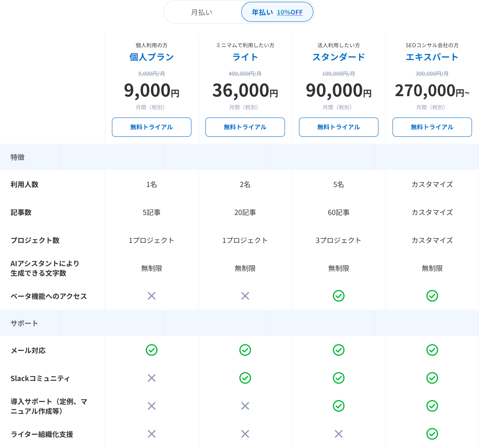Click ベータ機能へのアクセス cross for 個人プラン

click(152, 296)
